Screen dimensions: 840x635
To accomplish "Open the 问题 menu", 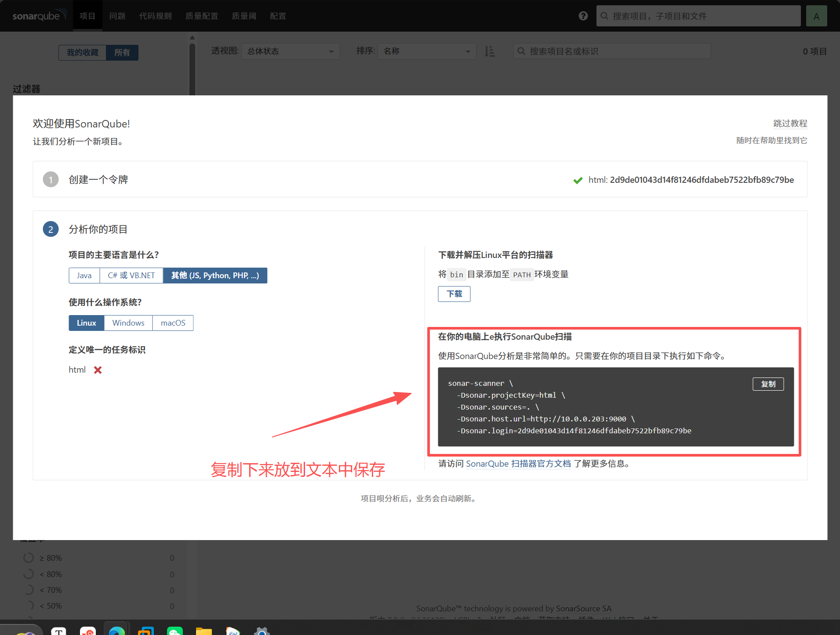I will [117, 16].
